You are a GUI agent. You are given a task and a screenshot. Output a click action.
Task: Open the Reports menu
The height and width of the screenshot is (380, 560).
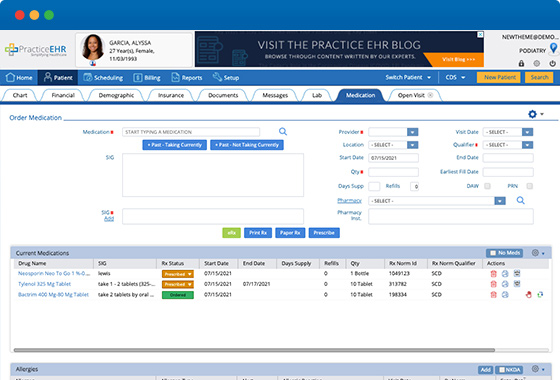click(187, 78)
